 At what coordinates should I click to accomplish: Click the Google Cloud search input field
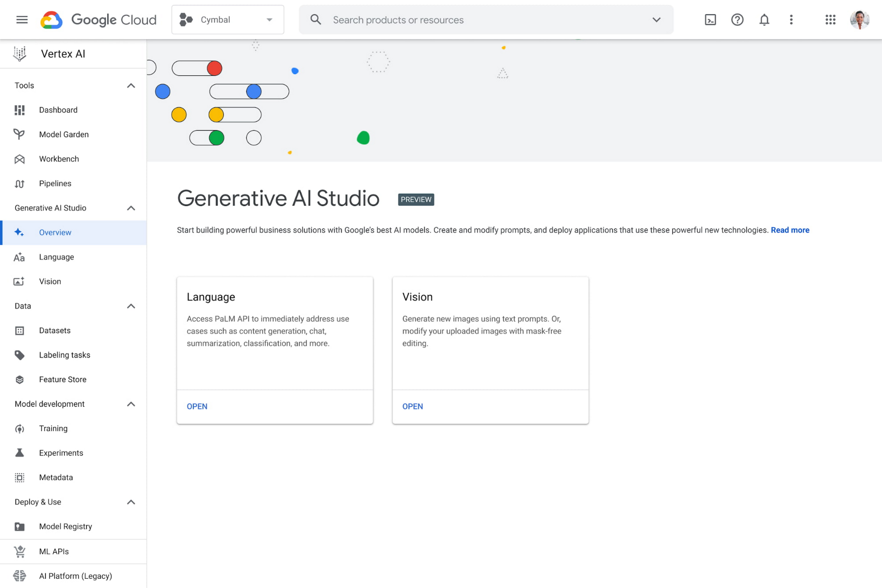pos(486,20)
